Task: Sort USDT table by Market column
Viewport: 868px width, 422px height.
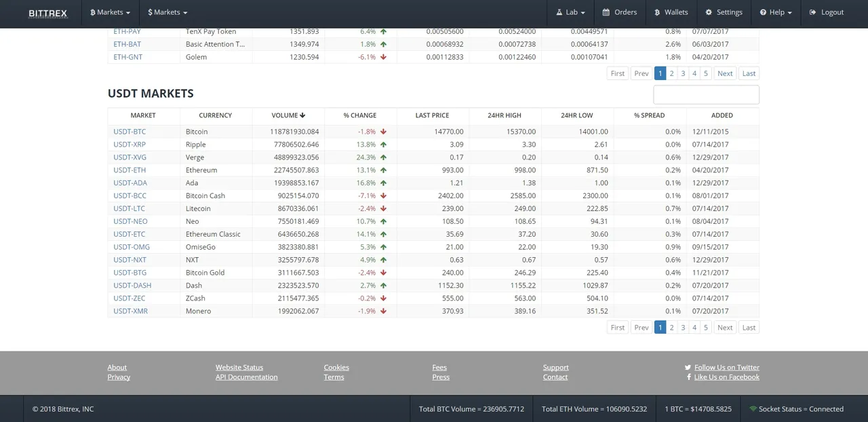Action: pos(143,115)
